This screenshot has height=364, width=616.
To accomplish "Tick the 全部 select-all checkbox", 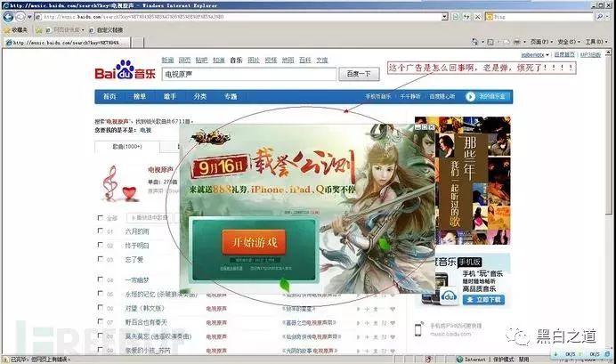I will (101, 217).
